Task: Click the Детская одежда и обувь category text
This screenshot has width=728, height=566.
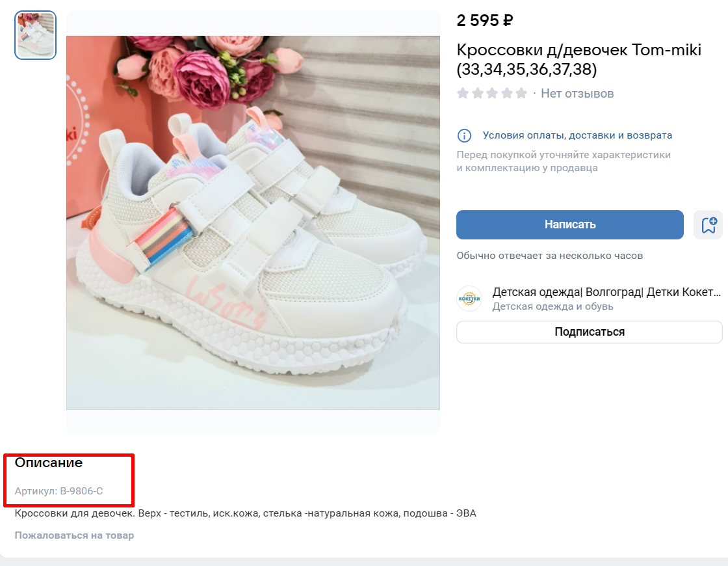Action: [552, 306]
